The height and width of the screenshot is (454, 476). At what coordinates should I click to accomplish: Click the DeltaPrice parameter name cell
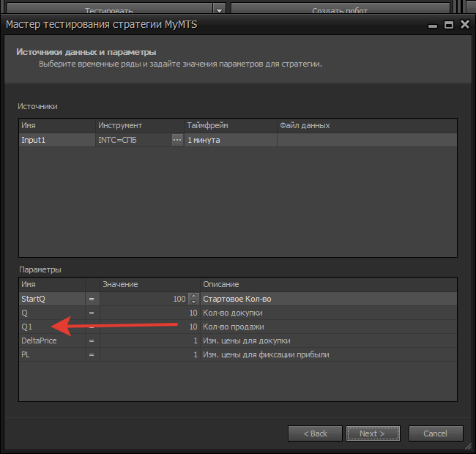coord(51,340)
